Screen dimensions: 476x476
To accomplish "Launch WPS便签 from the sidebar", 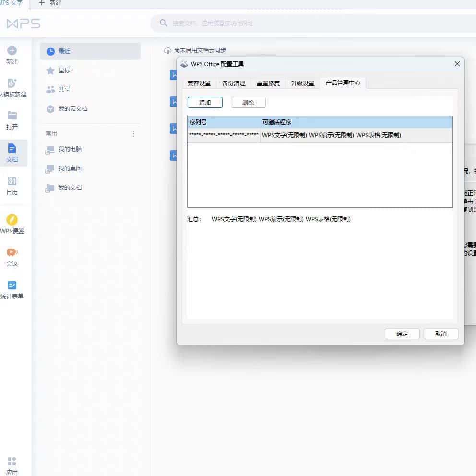I will coord(12,224).
